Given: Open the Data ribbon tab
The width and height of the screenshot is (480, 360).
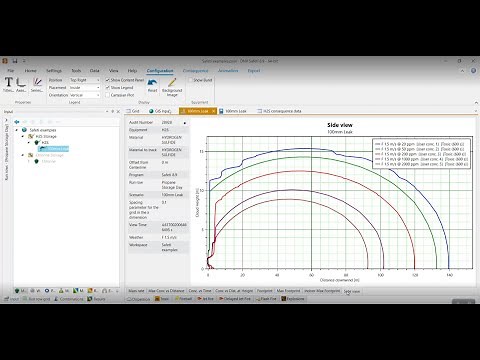Looking at the screenshot, I should coord(95,71).
